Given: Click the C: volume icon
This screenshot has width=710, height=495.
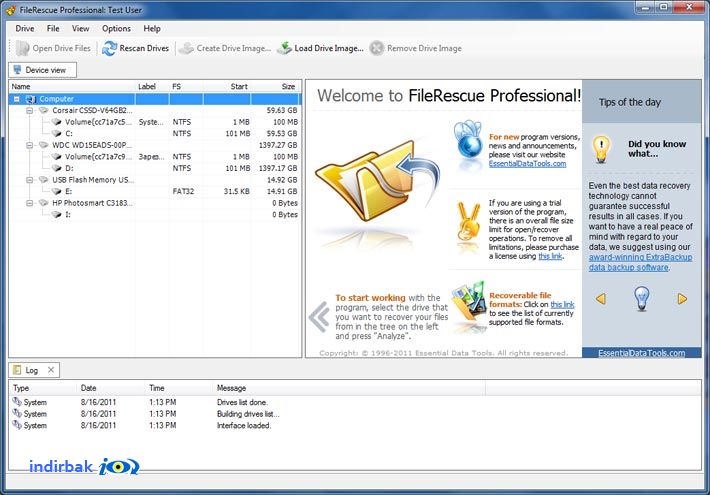Looking at the screenshot, I should (x=57, y=133).
